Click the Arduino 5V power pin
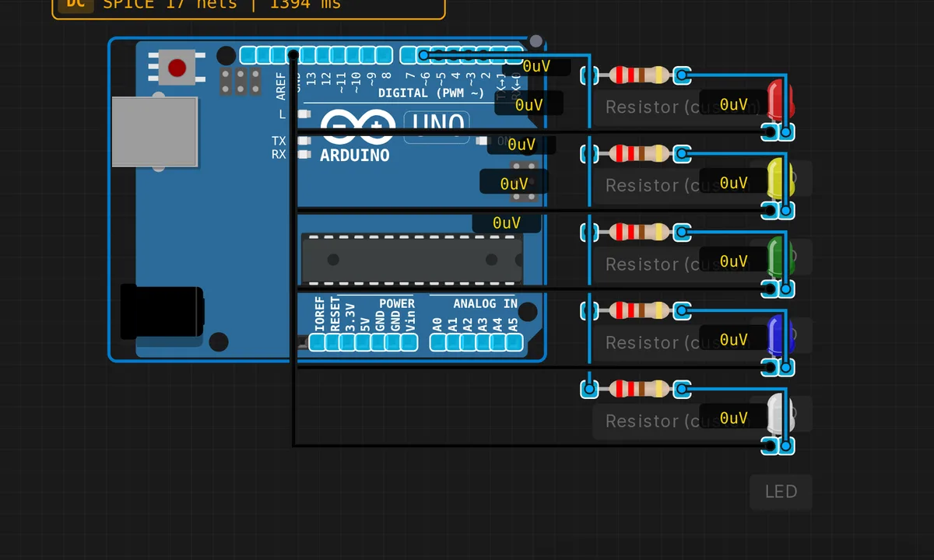The width and height of the screenshot is (934, 560). [x=363, y=342]
